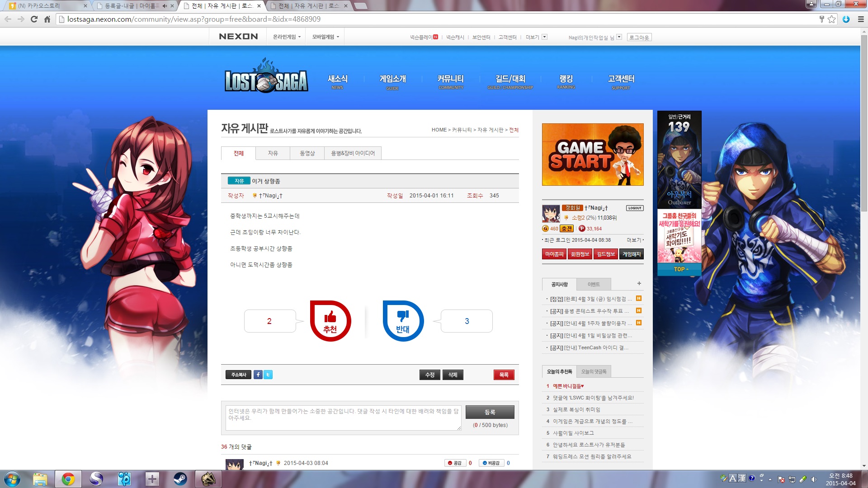Open 길드/대회 menu
Screen dimensions: 868x488
(510, 81)
